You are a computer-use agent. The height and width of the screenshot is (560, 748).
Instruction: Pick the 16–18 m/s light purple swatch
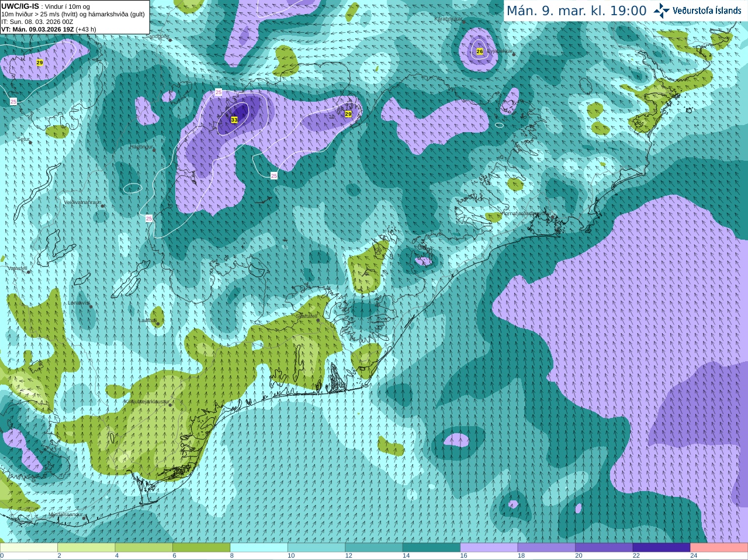click(489, 547)
